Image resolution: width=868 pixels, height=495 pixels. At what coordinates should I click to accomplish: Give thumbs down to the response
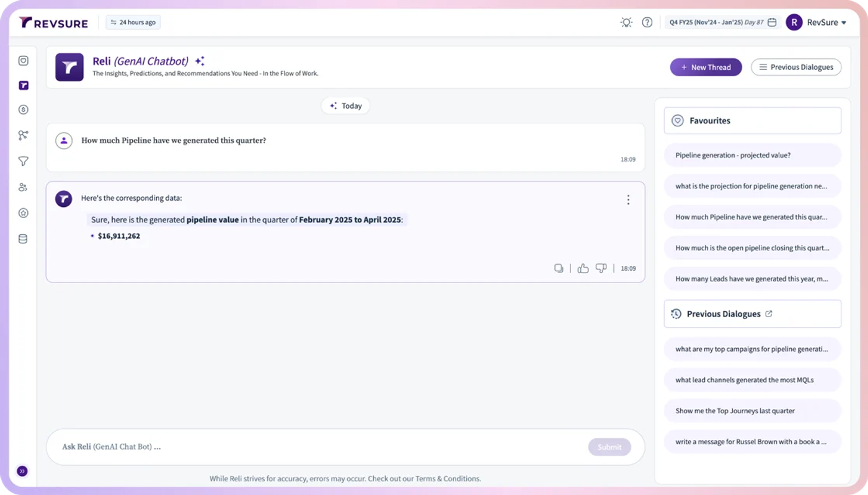tap(601, 268)
